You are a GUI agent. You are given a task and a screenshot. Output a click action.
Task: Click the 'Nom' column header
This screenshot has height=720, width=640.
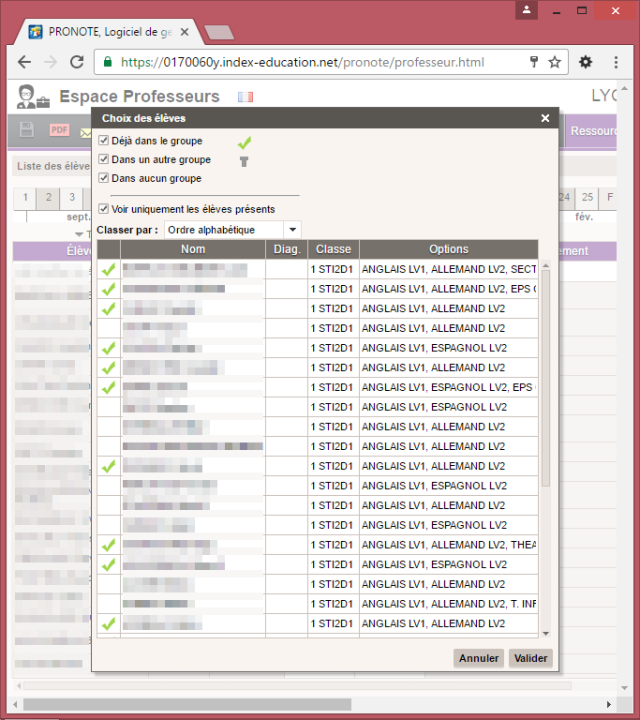(x=193, y=249)
